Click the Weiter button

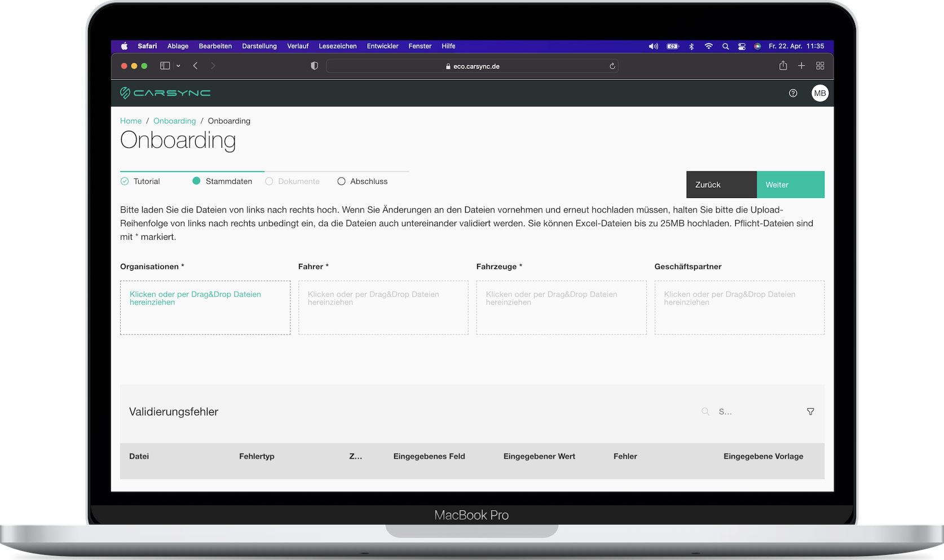(x=791, y=184)
